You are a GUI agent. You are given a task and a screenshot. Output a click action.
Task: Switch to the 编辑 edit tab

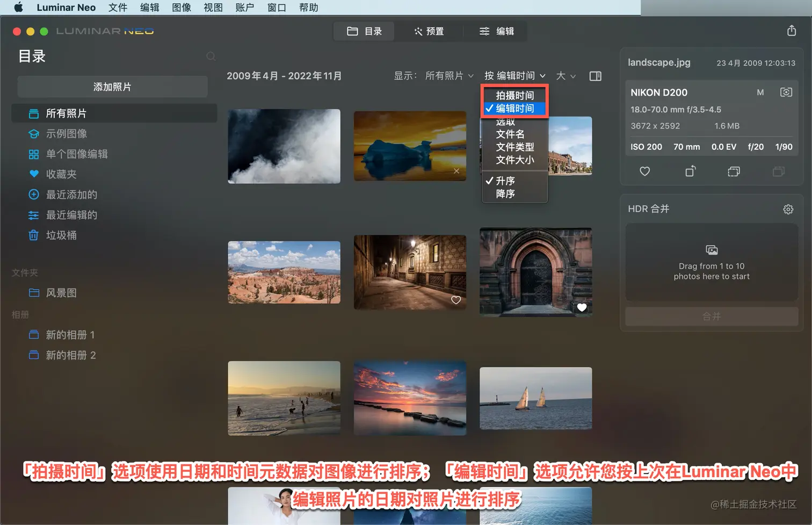(x=496, y=31)
